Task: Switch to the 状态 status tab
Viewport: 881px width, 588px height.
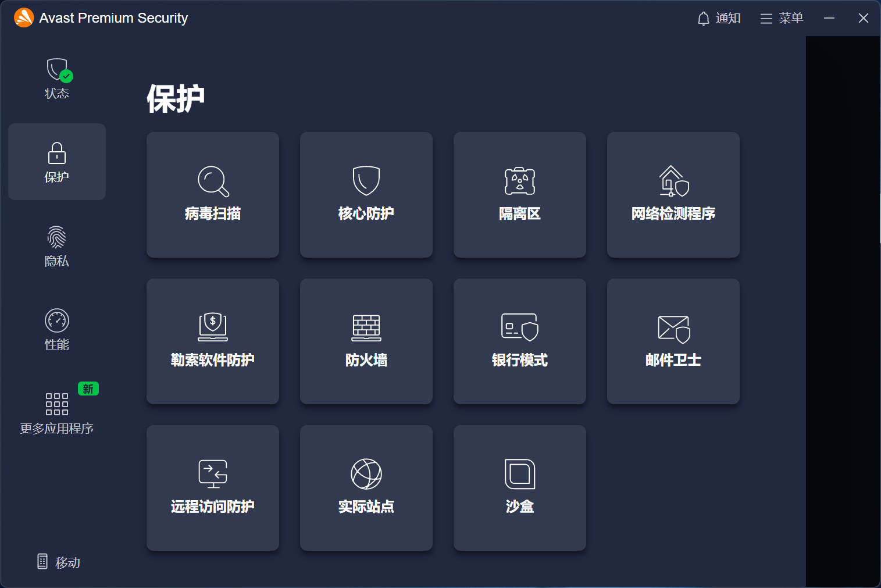Action: [x=57, y=79]
